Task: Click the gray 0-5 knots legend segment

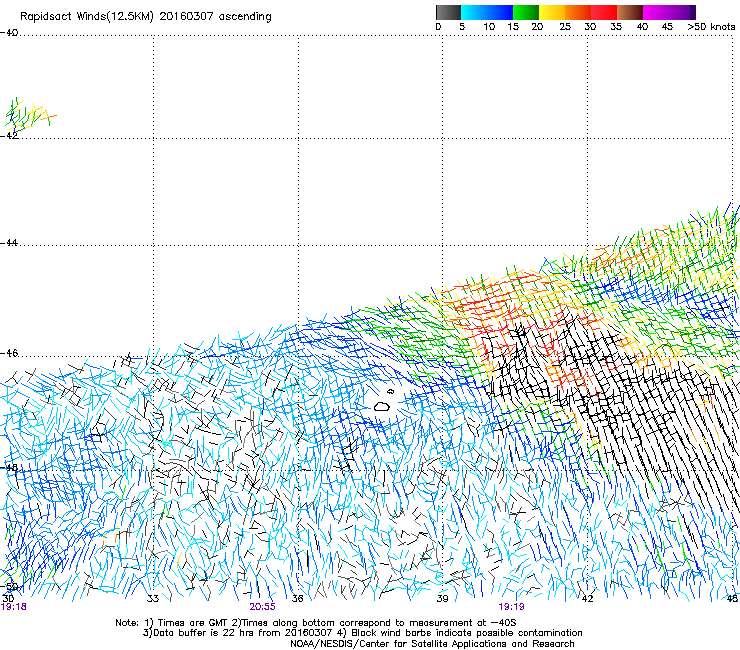Action: pos(448,12)
